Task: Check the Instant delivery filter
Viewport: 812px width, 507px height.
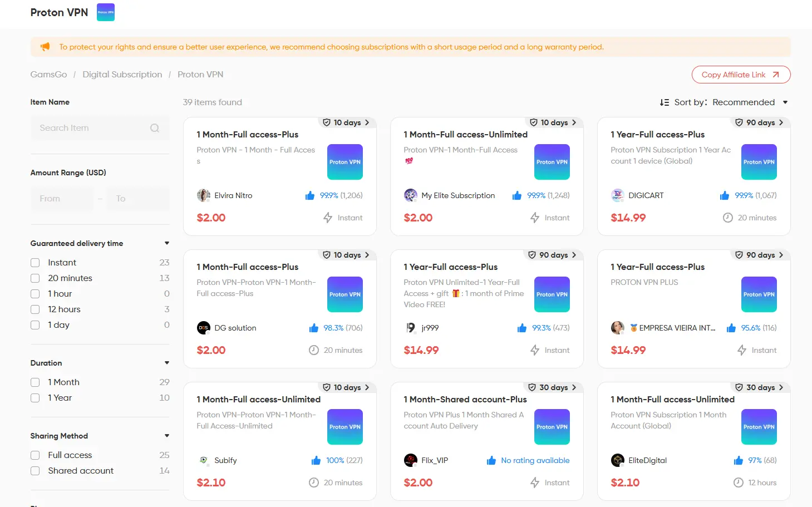Action: click(35, 263)
